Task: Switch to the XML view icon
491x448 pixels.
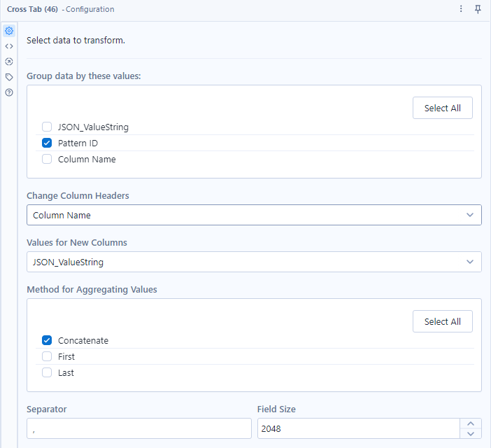Action: point(9,46)
